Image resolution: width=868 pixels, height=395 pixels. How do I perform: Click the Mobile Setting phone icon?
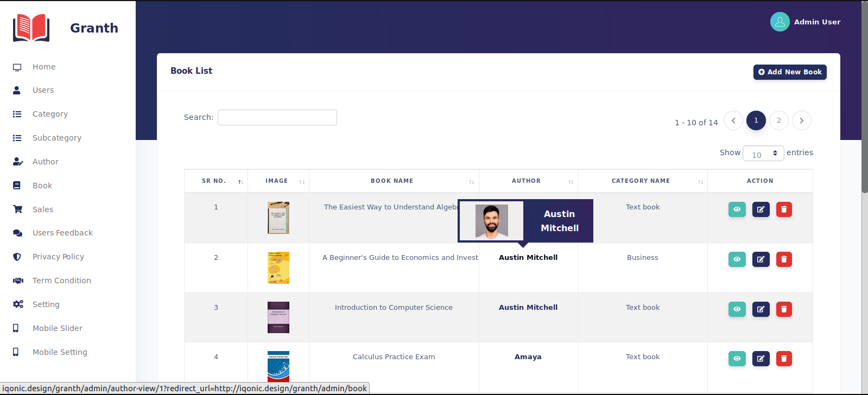click(16, 352)
